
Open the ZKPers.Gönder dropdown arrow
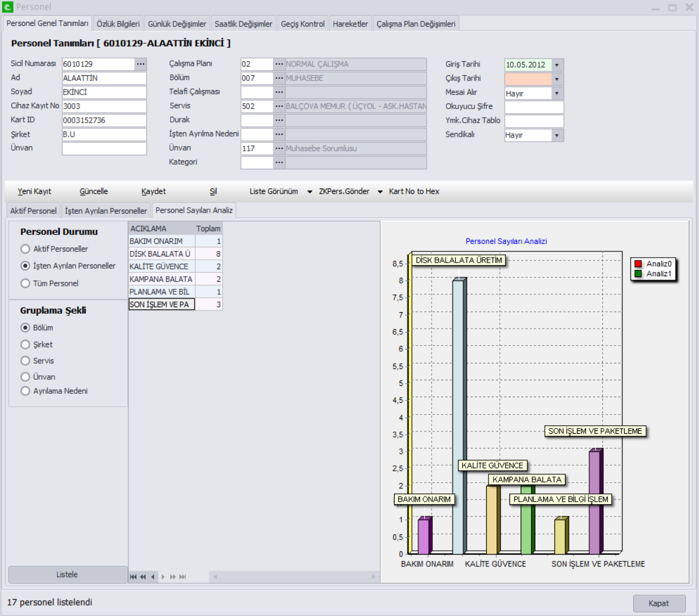[x=380, y=192]
